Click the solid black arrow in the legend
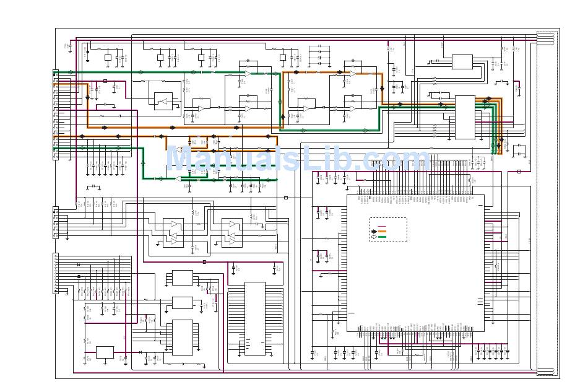The width and height of the screenshot is (588, 384). pyautogui.click(x=374, y=232)
